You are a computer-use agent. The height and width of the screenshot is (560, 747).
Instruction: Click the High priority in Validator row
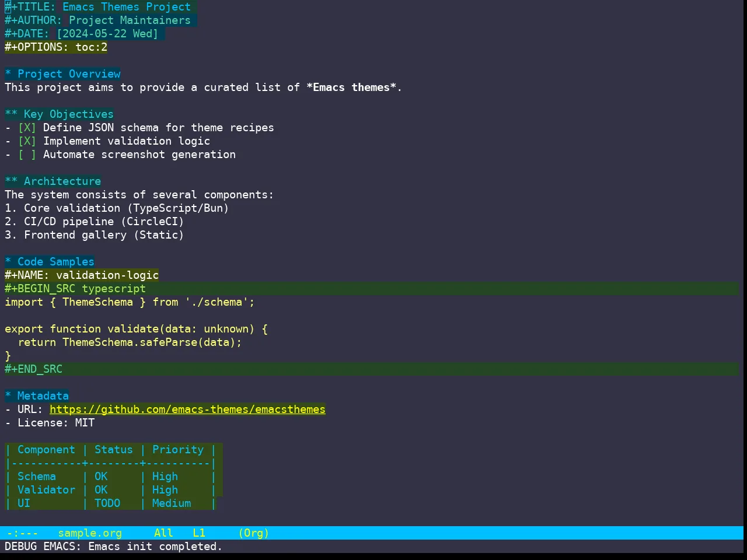[x=165, y=490]
